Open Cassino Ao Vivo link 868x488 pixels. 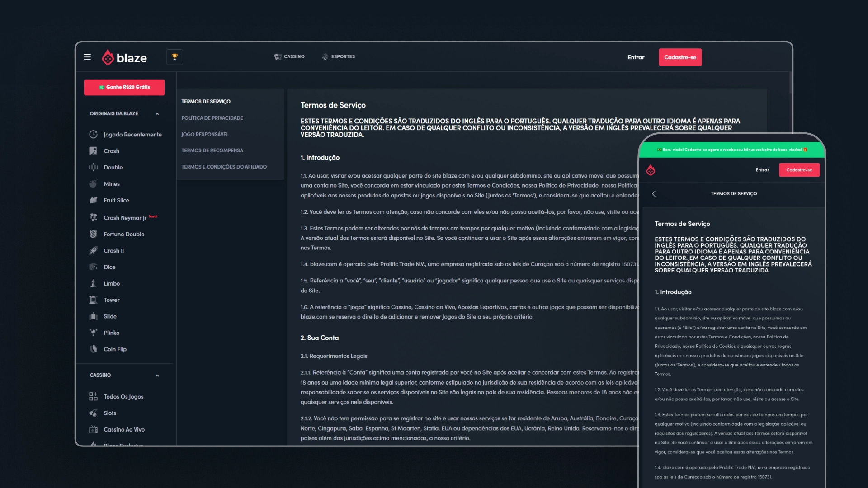[124, 430]
